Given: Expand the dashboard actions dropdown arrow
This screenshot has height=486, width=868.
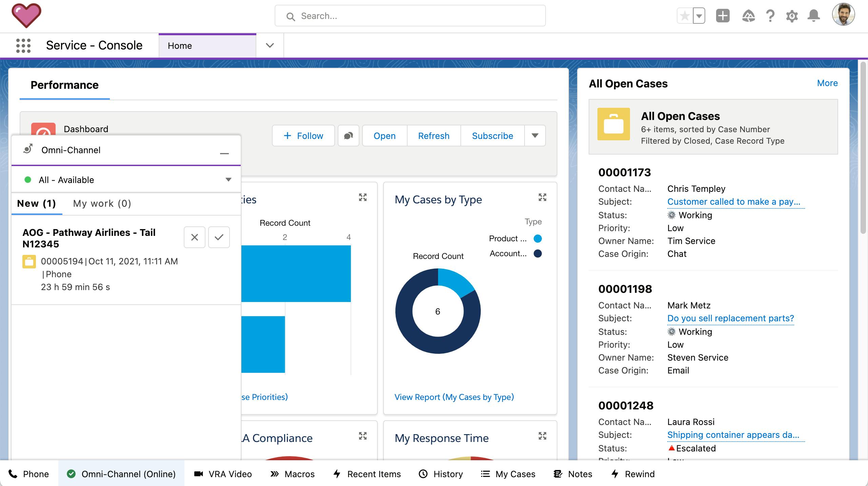Looking at the screenshot, I should click(535, 136).
